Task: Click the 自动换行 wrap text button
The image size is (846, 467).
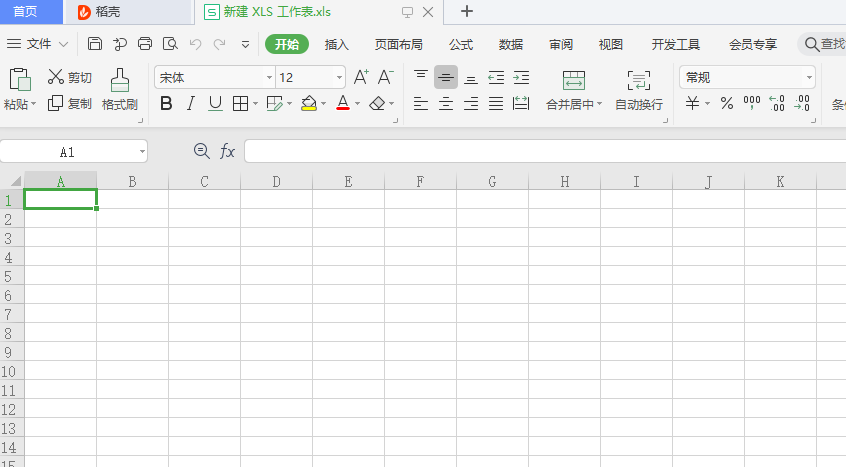Action: [x=638, y=90]
